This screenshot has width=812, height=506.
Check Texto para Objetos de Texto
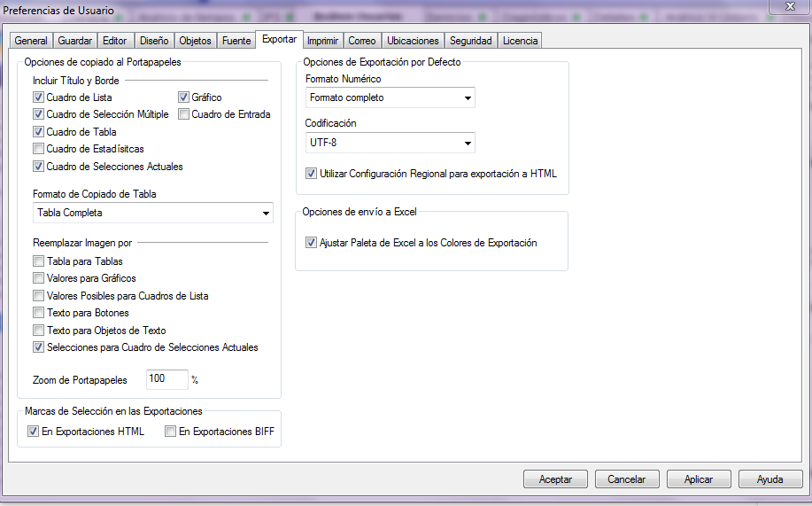pyautogui.click(x=38, y=331)
